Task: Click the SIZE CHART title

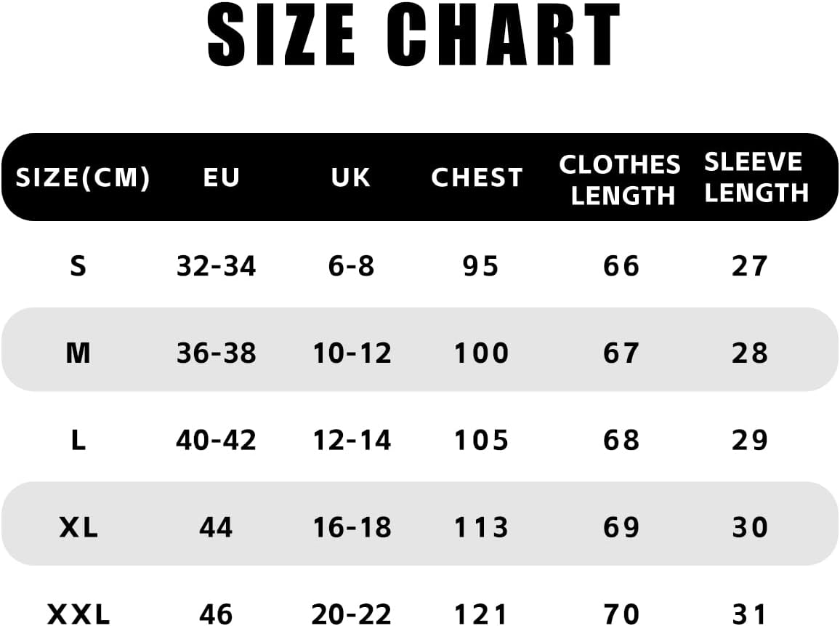Action: [x=414, y=36]
